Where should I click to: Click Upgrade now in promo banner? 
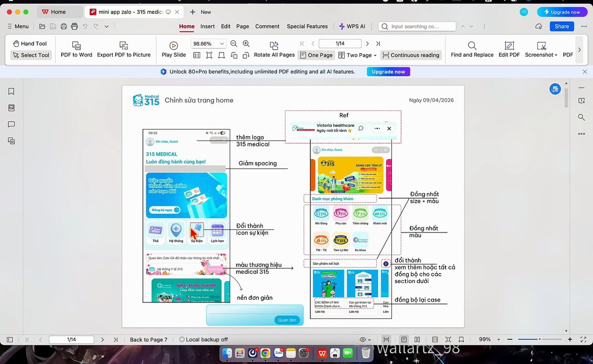pyautogui.click(x=388, y=72)
